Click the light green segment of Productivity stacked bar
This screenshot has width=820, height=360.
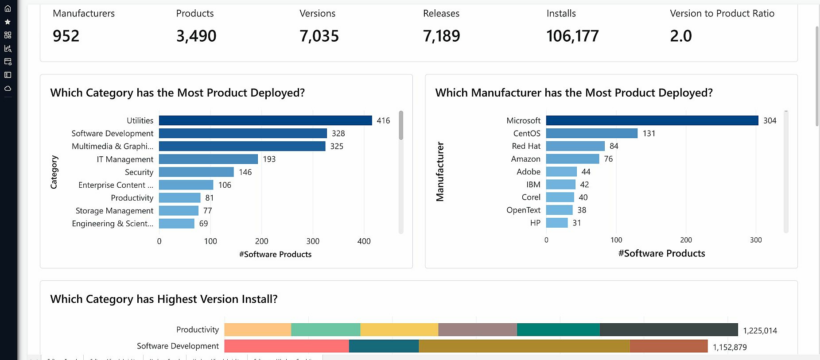tap(326, 330)
